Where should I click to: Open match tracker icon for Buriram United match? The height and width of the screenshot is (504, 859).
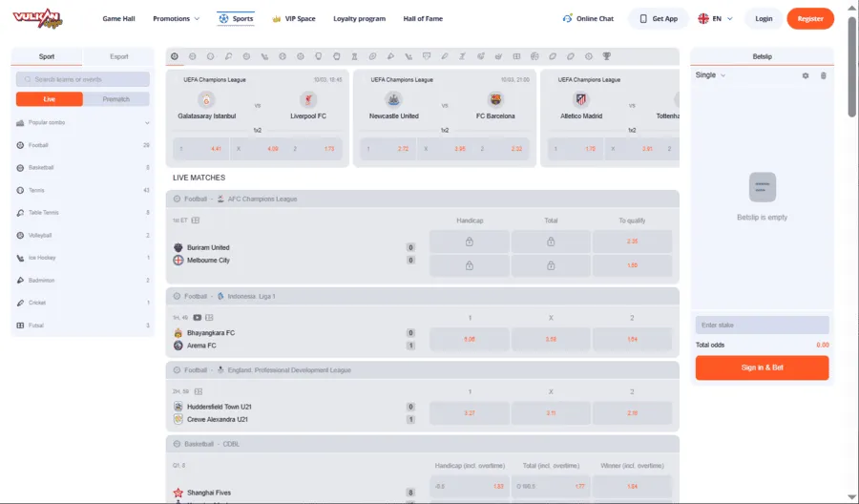[196, 220]
